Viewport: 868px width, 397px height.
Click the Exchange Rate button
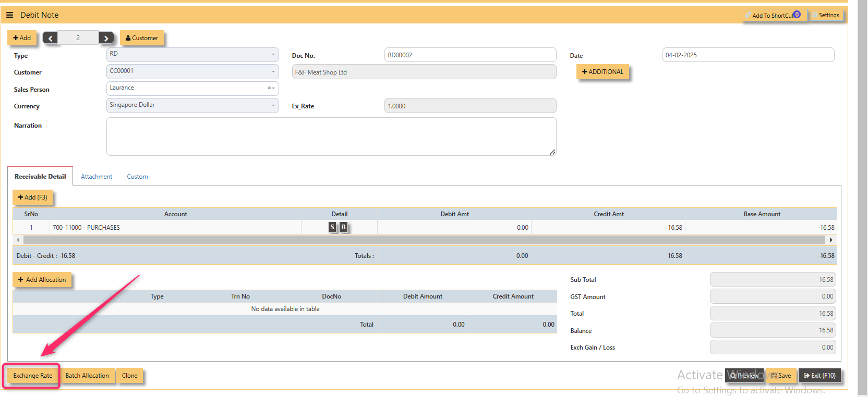point(32,376)
